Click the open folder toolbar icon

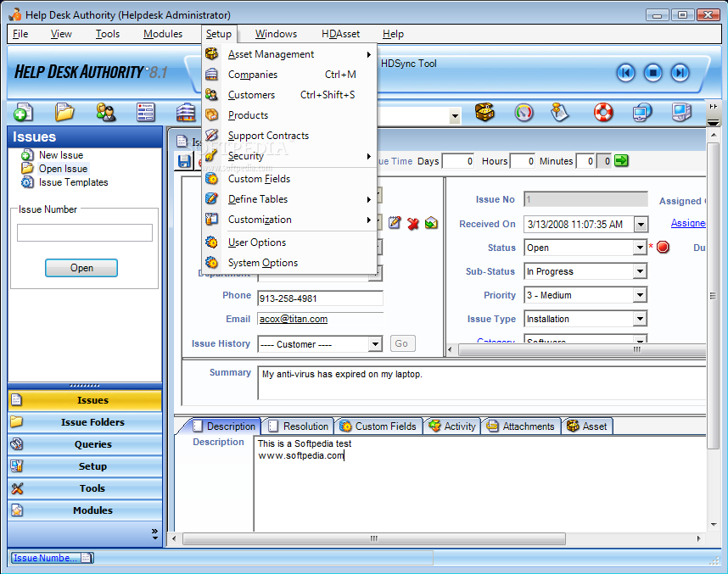[x=64, y=112]
